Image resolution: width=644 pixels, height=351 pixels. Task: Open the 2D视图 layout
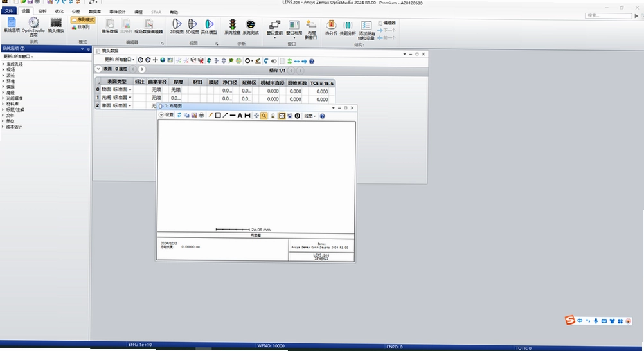point(177,26)
